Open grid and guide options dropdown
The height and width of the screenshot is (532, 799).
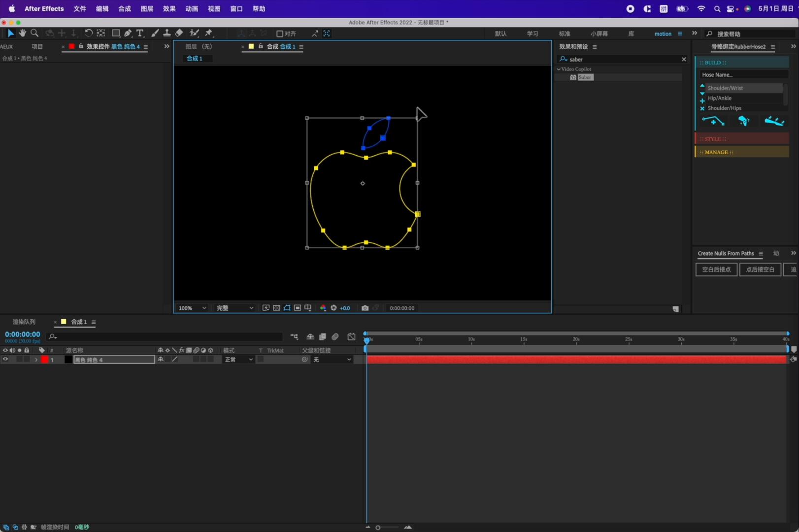coord(308,308)
